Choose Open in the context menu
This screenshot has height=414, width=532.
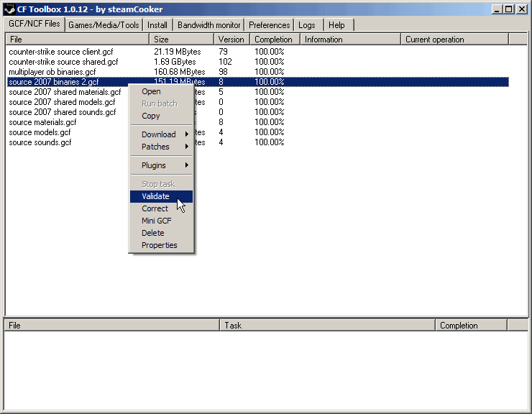point(161,91)
